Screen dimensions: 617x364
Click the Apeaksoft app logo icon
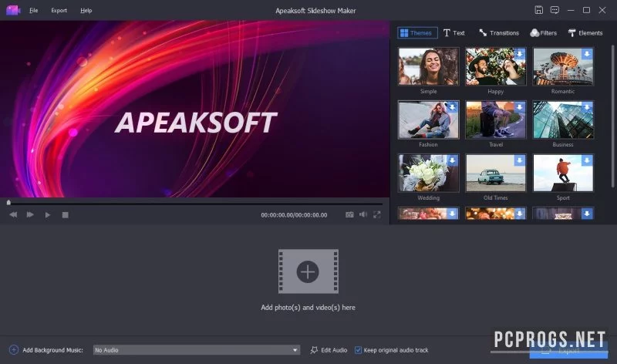pos(12,10)
